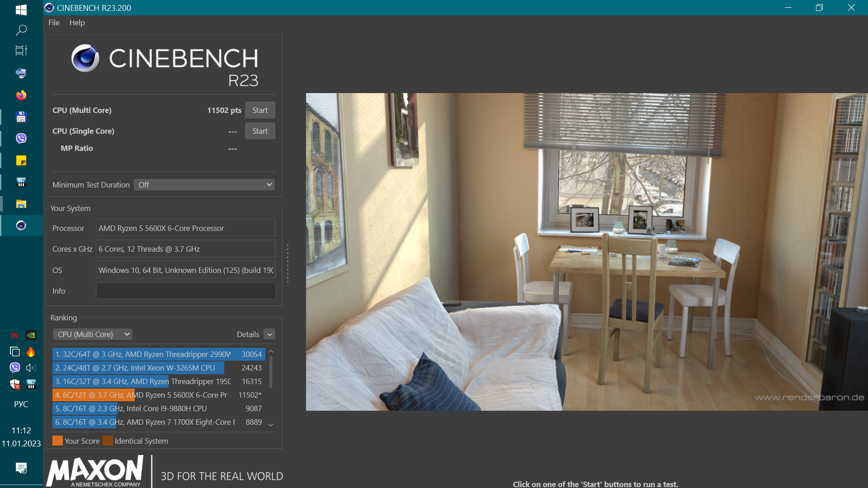868x488 pixels.
Task: Open the volume speaker tray icon
Action: click(x=31, y=368)
